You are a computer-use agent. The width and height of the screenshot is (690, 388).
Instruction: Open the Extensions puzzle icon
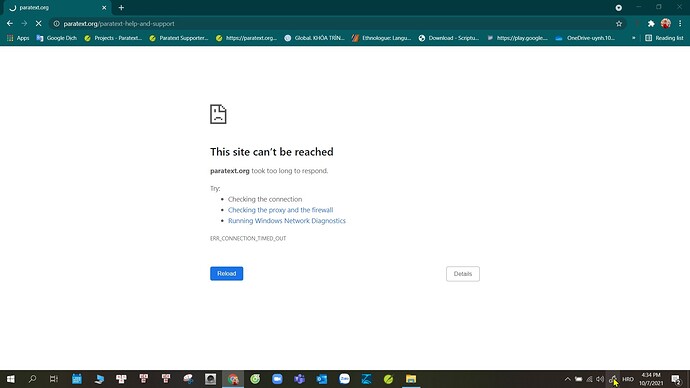click(x=651, y=24)
